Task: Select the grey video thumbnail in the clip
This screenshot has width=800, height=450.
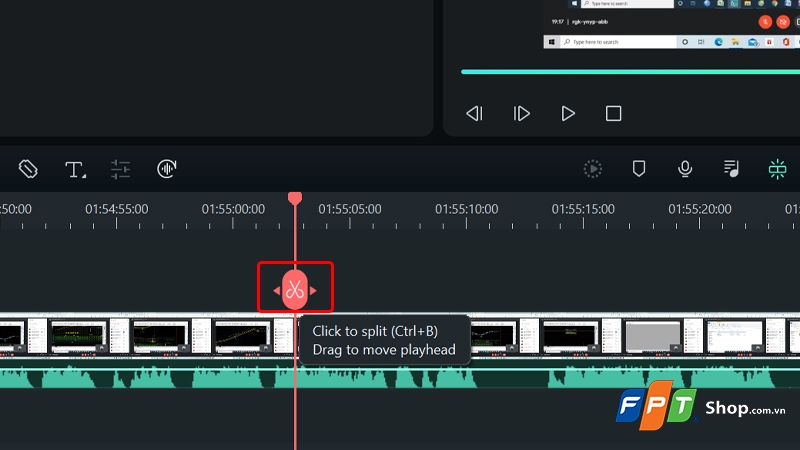Action: tap(653, 337)
